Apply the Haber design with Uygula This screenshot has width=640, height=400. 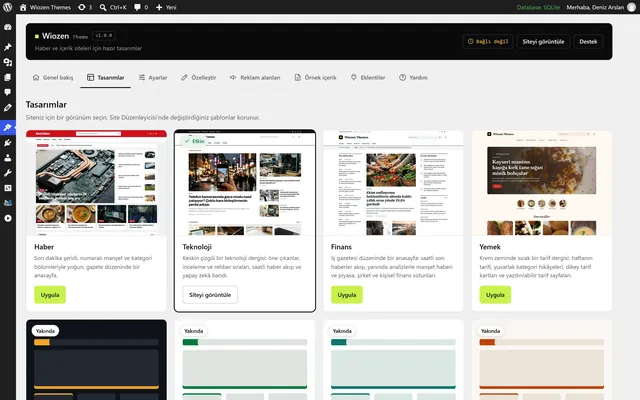pyautogui.click(x=50, y=295)
